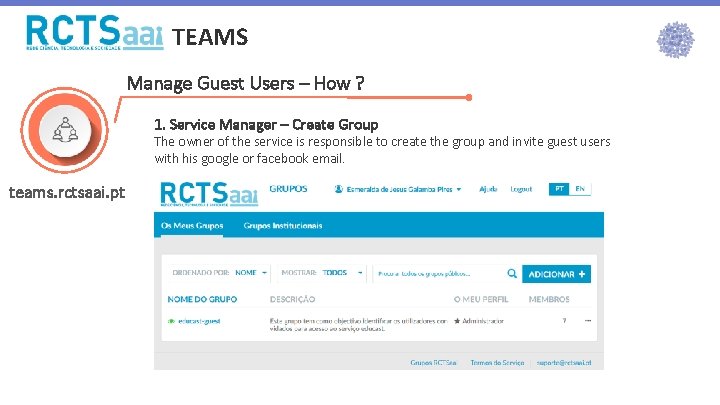
Task: Click the Grupos RCTSaai footer link
Action: click(x=433, y=363)
